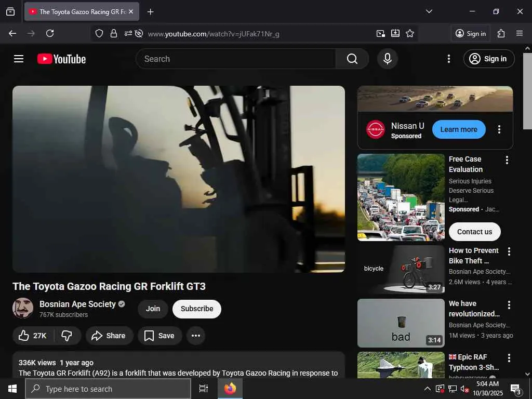Viewport: 532px width, 399px height.
Task: Open Bosnian Ape Society channel name link
Action: pos(77,304)
